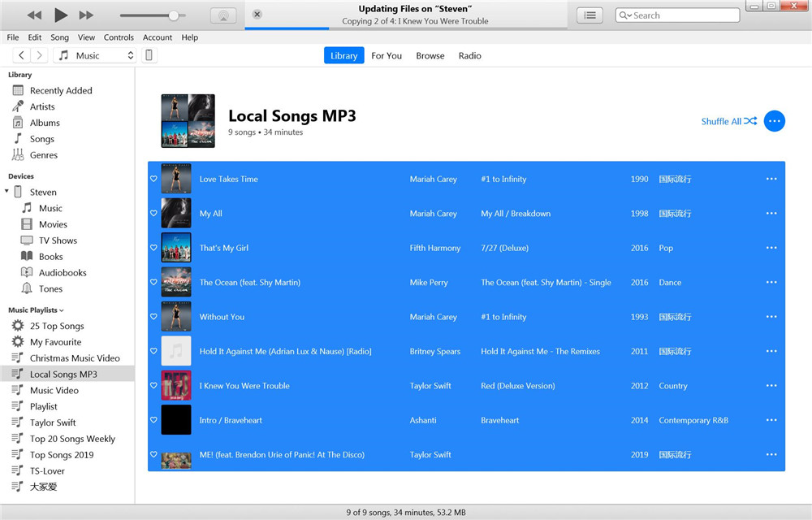Open the AirPlay output icon
812x520 pixels.
tap(224, 15)
